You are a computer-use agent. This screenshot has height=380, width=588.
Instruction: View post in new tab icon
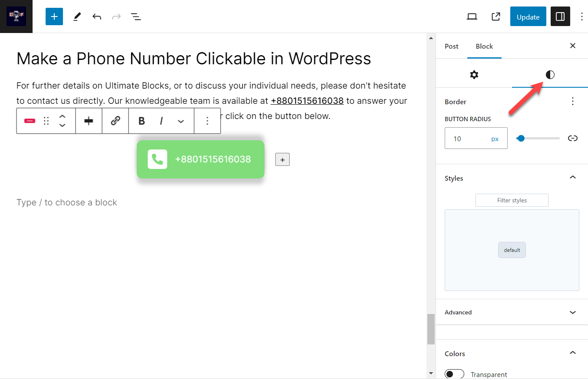[x=496, y=17]
